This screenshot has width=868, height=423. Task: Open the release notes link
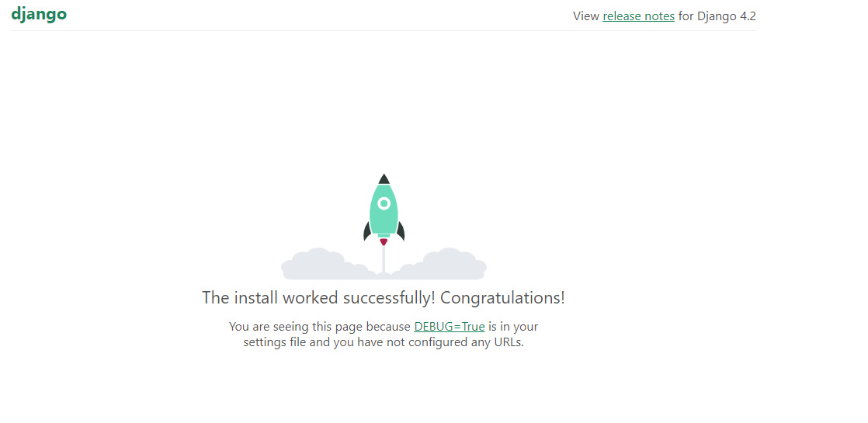(x=638, y=16)
